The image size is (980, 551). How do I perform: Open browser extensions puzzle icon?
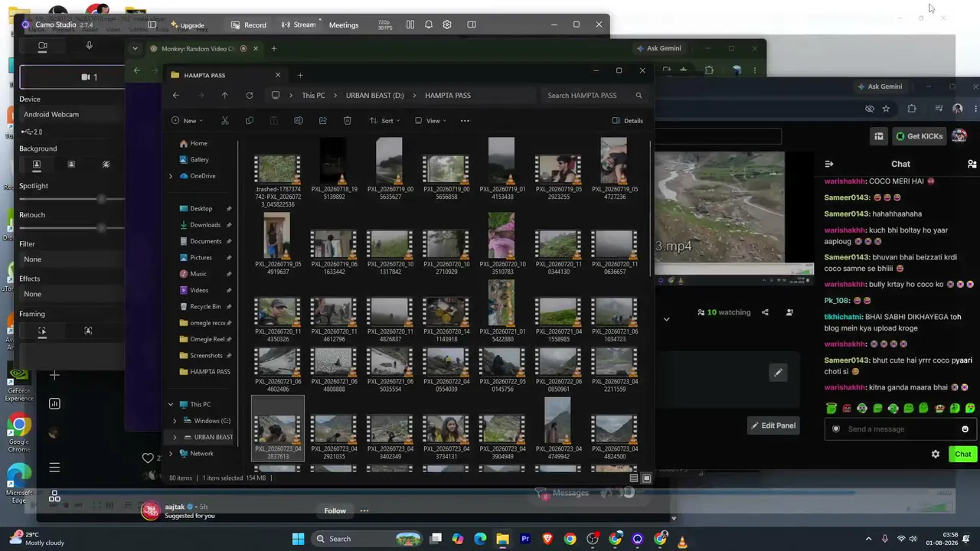coord(911,109)
